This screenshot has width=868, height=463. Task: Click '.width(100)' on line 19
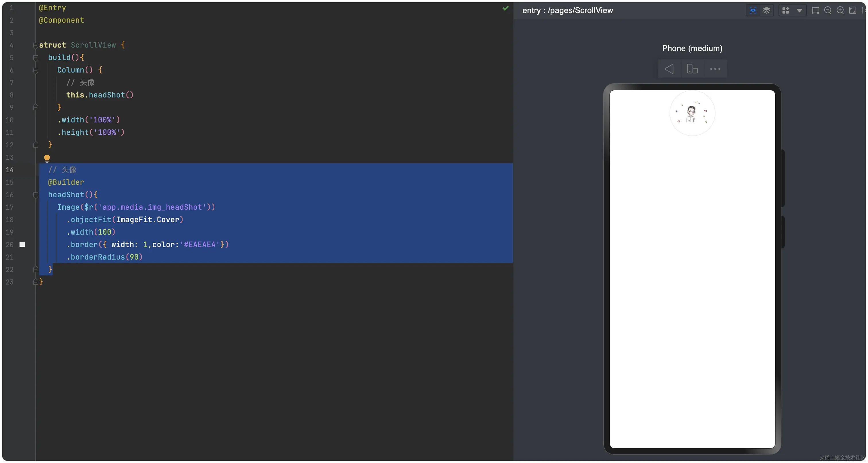(x=91, y=232)
